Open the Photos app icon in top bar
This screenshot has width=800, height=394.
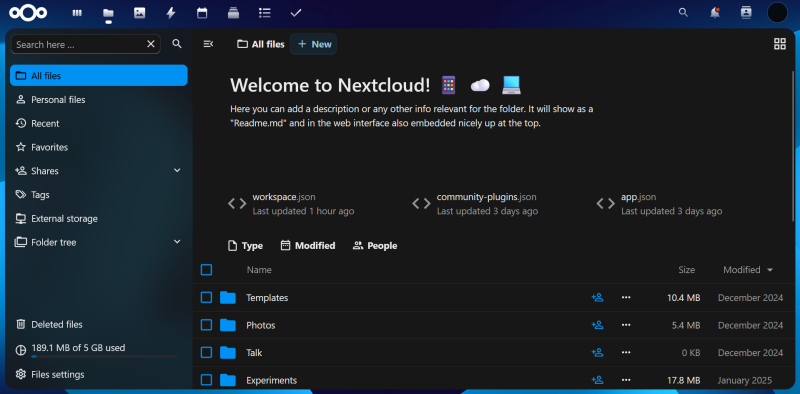(139, 13)
